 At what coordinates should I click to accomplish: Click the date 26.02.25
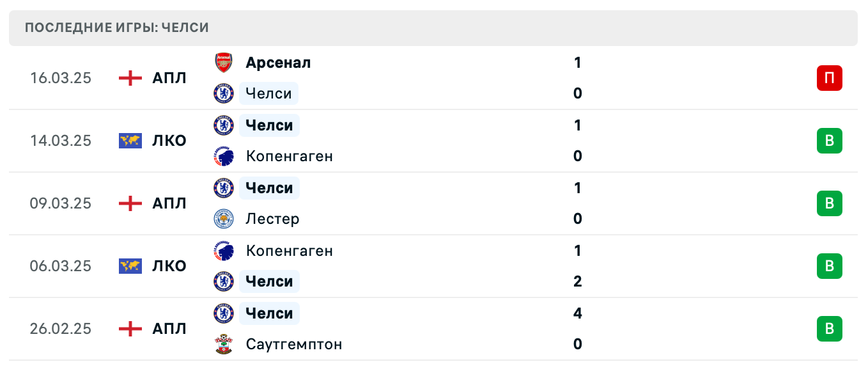61,329
